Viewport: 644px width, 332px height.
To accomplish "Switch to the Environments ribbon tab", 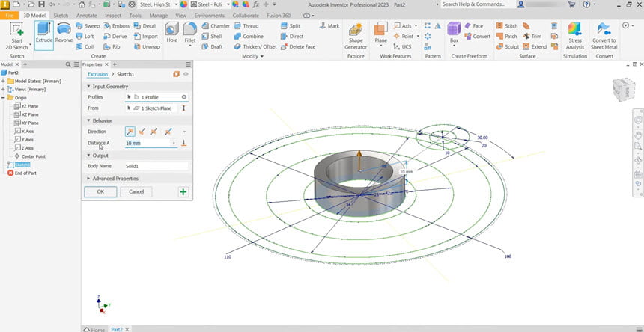I will pos(210,16).
